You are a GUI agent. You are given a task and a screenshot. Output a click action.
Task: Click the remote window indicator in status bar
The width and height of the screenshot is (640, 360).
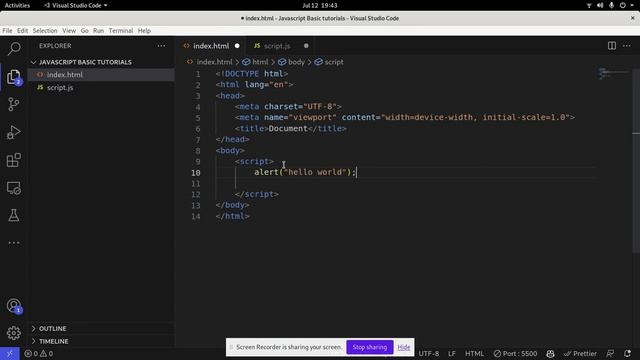10,353
